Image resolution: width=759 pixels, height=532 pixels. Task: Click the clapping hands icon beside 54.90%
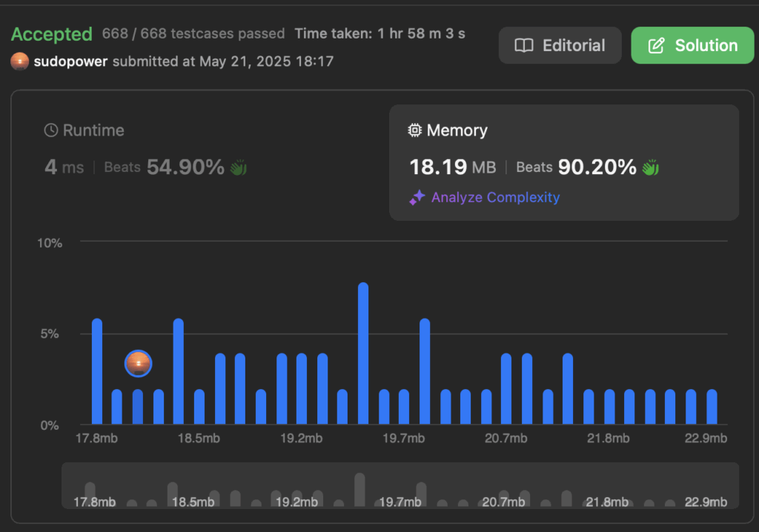pos(238,167)
